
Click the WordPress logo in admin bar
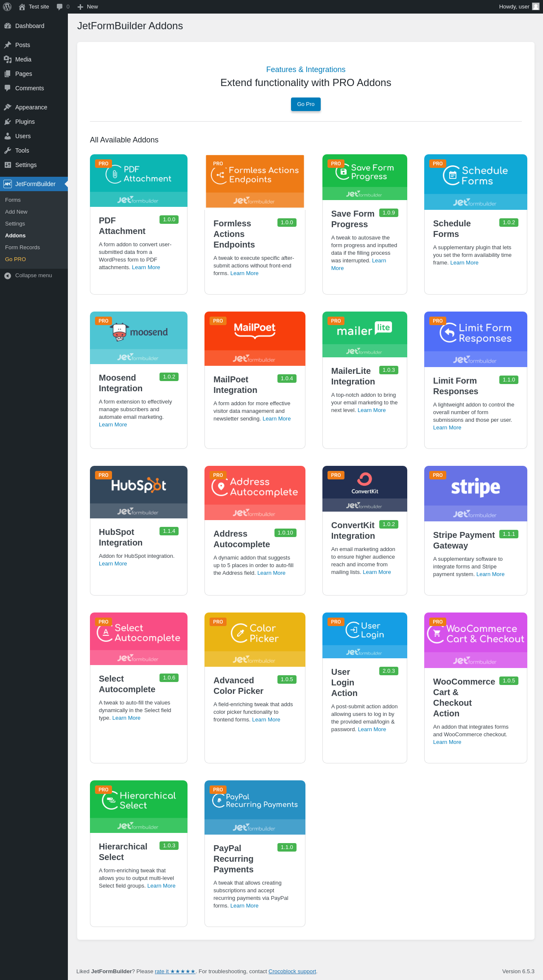(7, 7)
